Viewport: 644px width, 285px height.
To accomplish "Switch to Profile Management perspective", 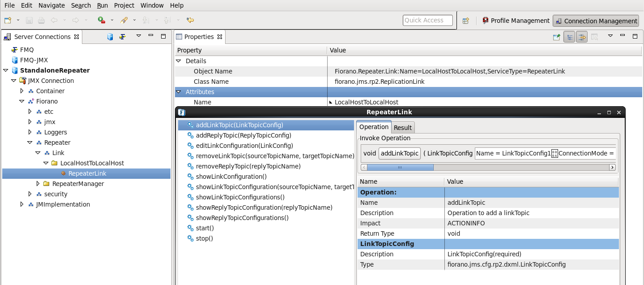I will [x=516, y=21].
